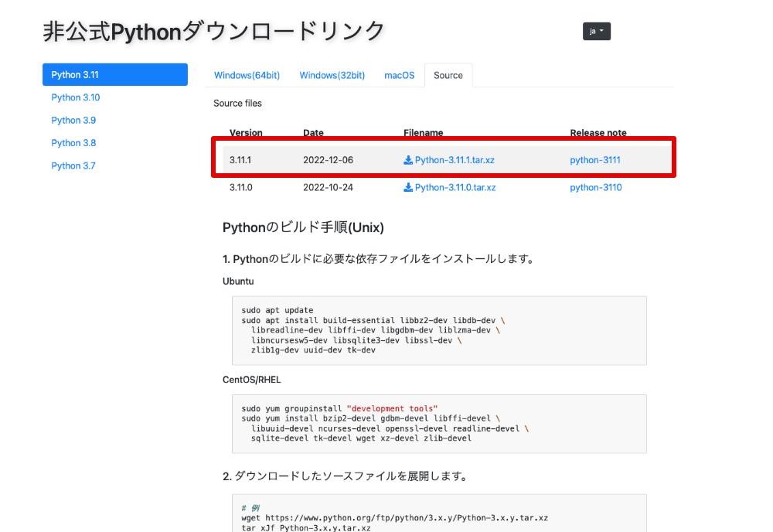Switch to the macOS tab
773x532 pixels.
[x=400, y=76]
